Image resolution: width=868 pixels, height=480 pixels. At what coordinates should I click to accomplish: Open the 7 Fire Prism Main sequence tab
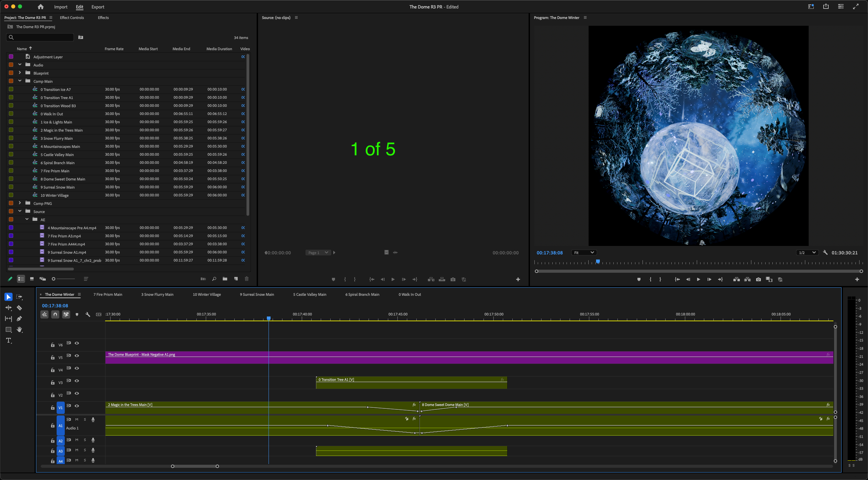pos(108,294)
